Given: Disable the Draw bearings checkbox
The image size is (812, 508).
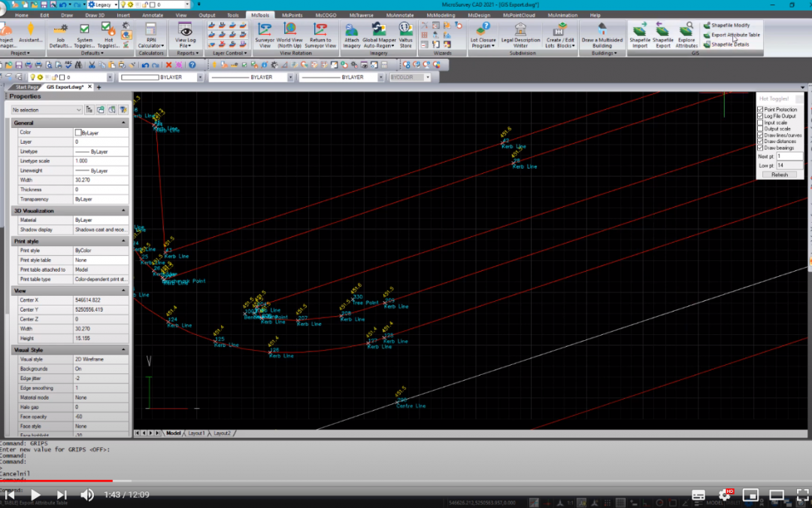Looking at the screenshot, I should point(760,148).
